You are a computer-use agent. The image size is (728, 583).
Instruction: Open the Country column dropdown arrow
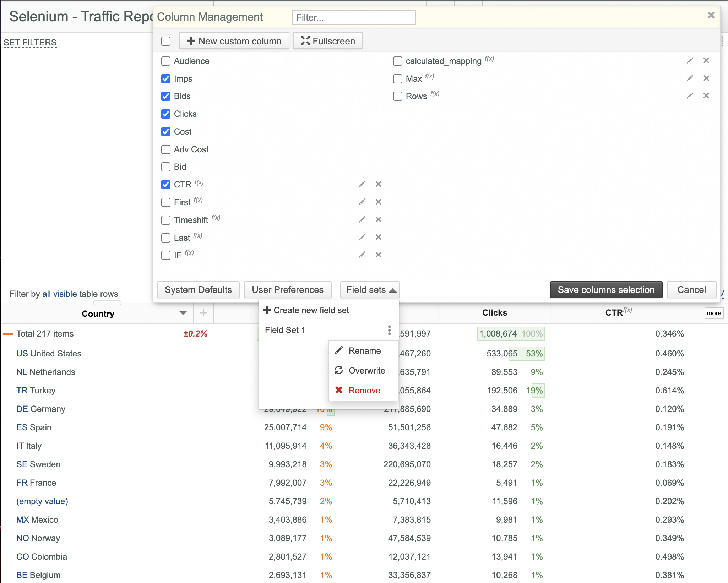(x=183, y=313)
